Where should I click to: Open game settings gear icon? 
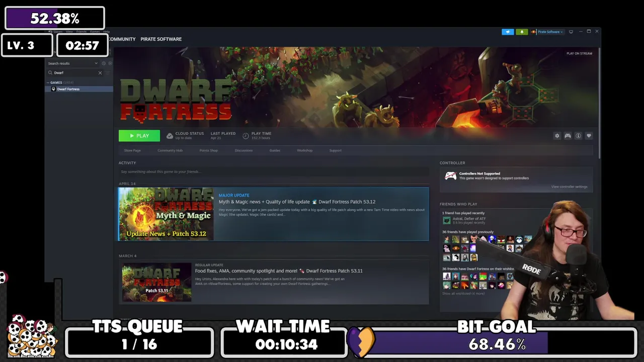(x=557, y=136)
